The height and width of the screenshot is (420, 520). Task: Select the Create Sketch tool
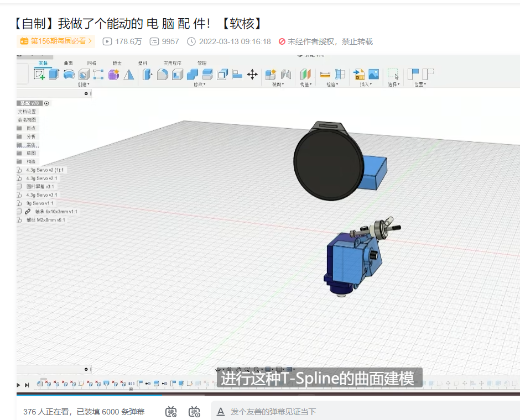point(39,74)
